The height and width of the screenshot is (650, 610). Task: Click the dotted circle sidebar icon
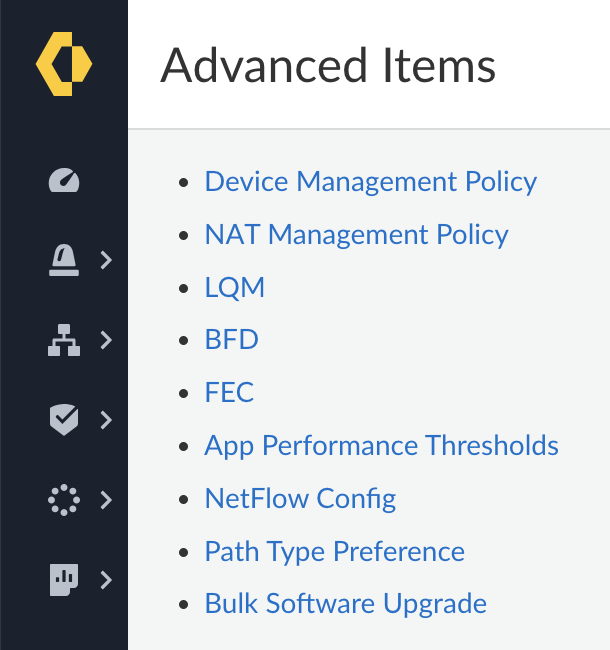tap(64, 500)
